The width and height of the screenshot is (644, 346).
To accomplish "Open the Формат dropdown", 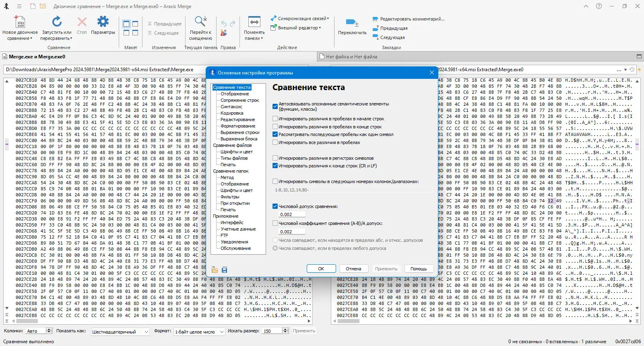I will tap(199, 332).
